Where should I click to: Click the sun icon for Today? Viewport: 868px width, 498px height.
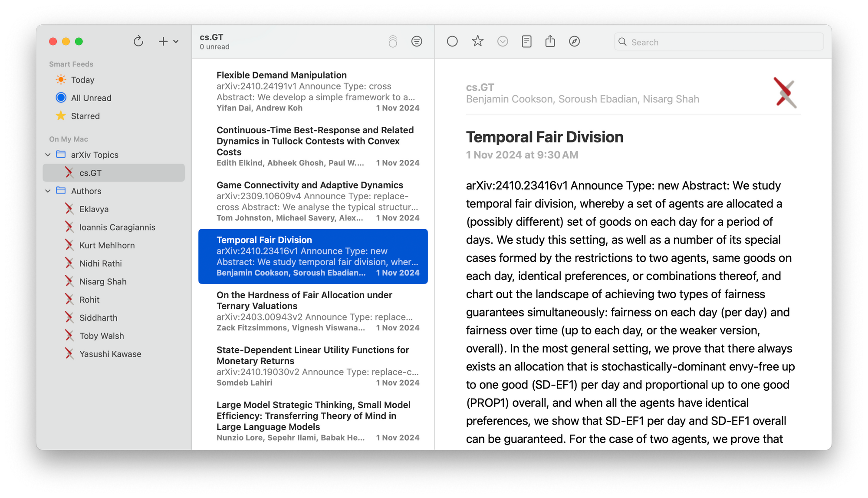[x=61, y=79]
